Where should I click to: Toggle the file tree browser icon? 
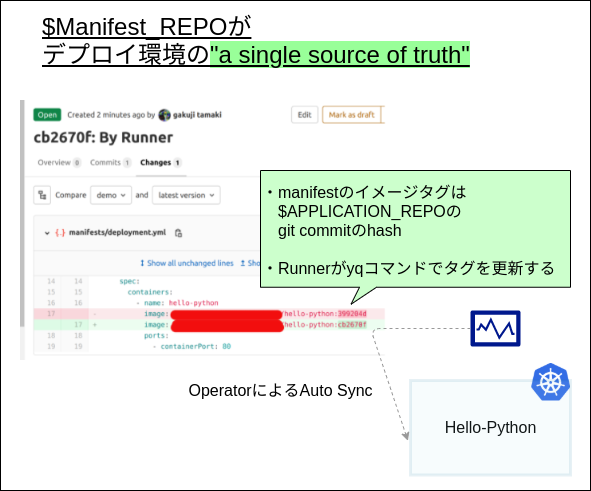pyautogui.click(x=42, y=195)
